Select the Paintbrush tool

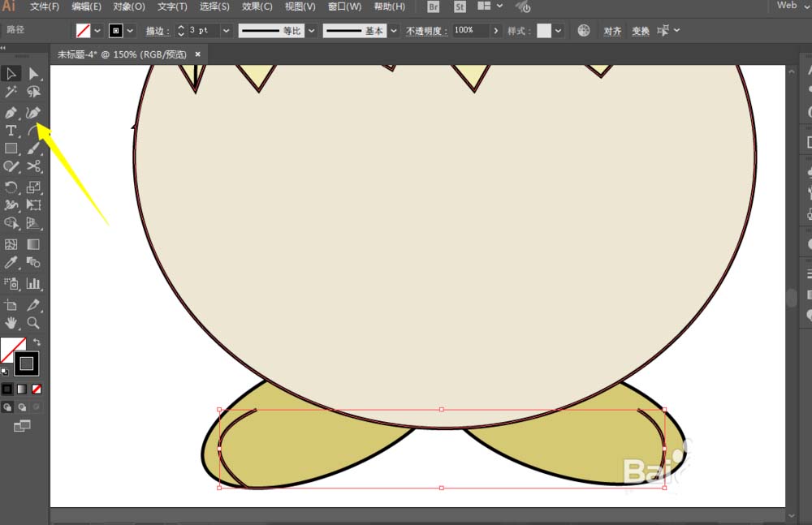33,148
